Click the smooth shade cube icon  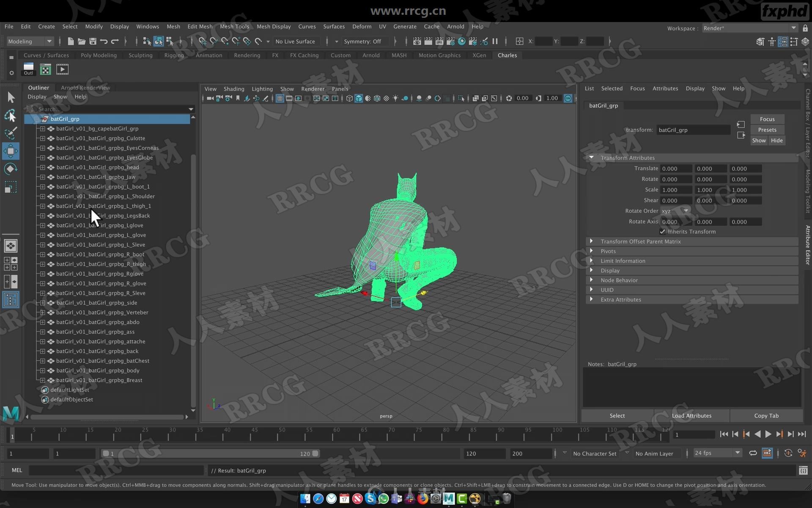(x=359, y=98)
